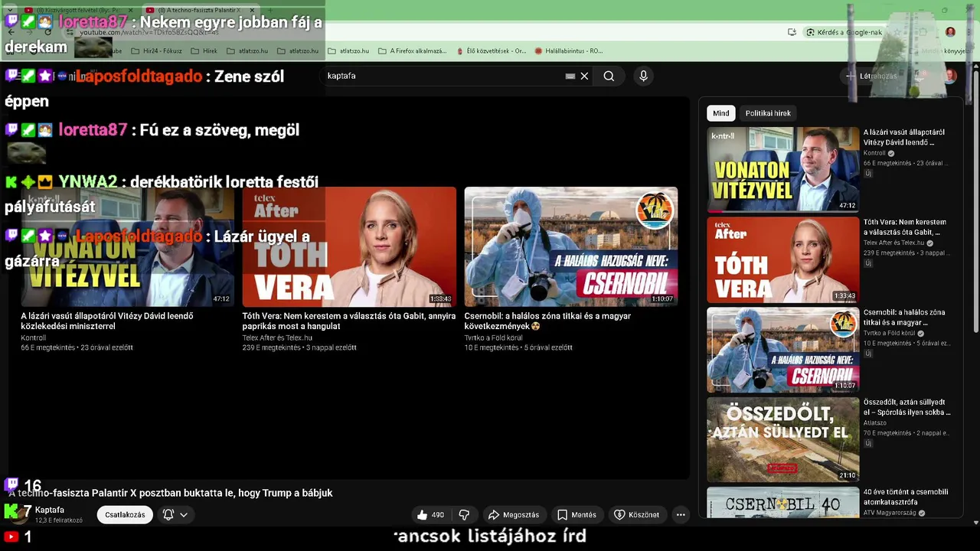Expand the notification options chevron
Image resolution: width=980 pixels, height=551 pixels.
184,515
